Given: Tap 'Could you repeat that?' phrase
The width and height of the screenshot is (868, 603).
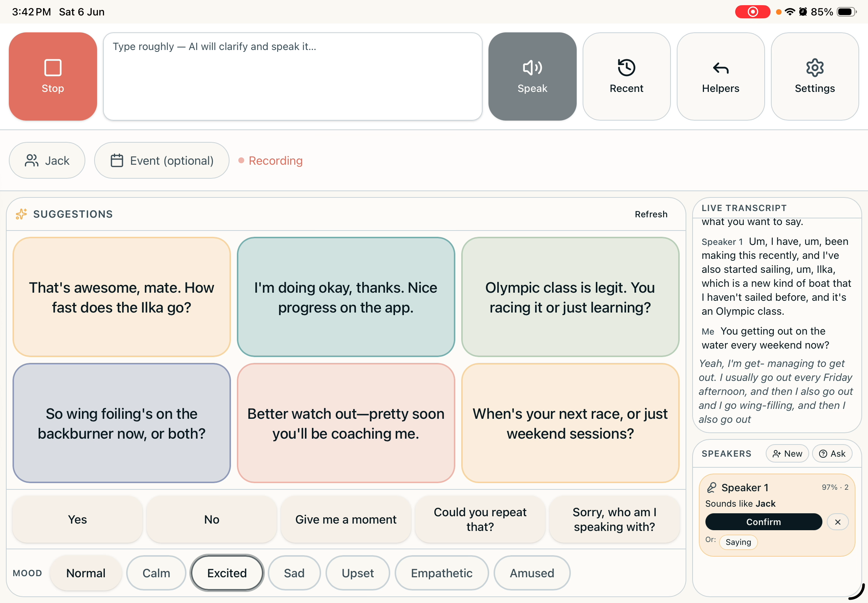Looking at the screenshot, I should coord(480,520).
